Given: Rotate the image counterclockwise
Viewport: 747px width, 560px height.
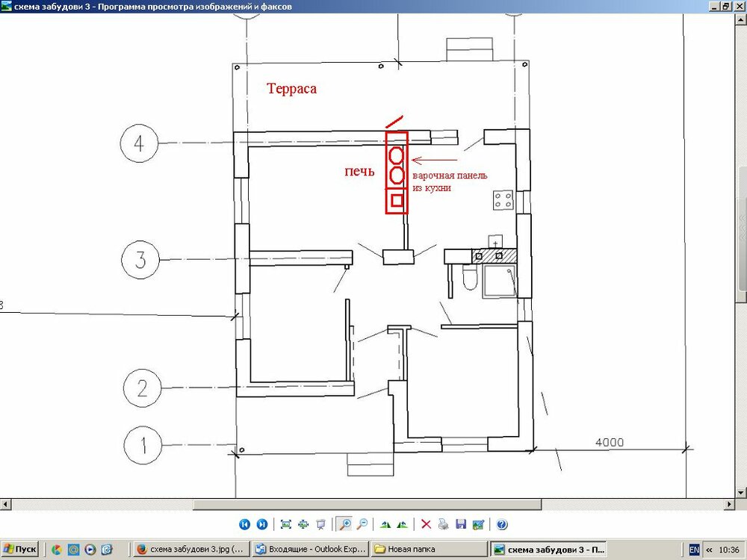Looking at the screenshot, I should 403,524.
